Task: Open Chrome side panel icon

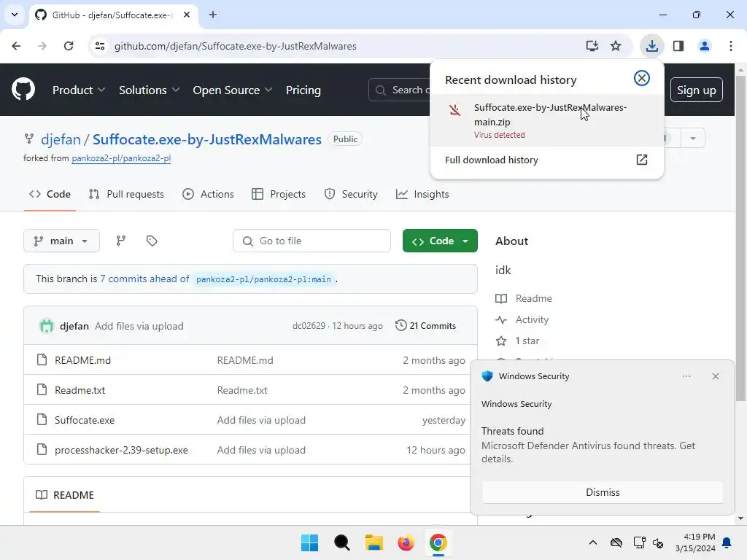Action: [x=678, y=46]
